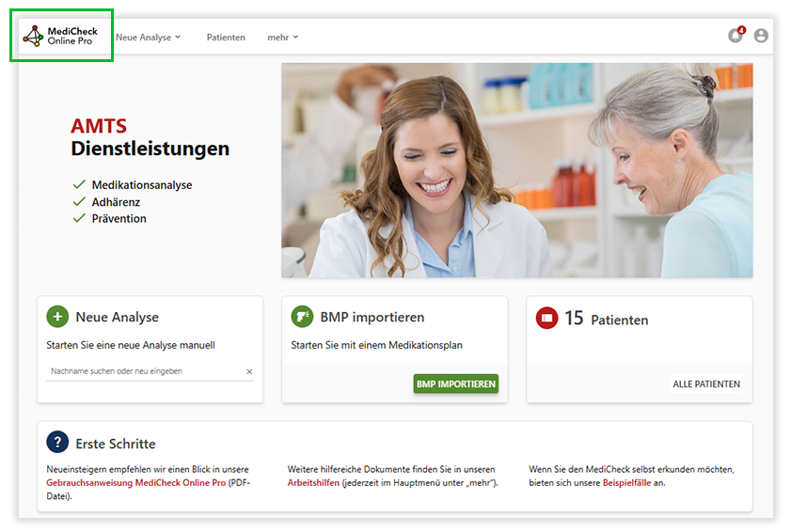Clear the Nachname search field with X
This screenshot has height=532, width=791.
click(x=249, y=371)
